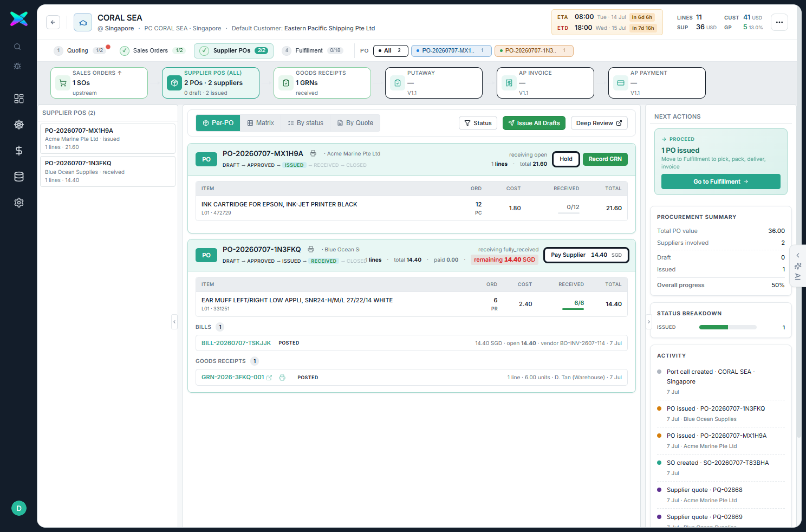The width and height of the screenshot is (806, 532).
Task: Open the database icon in sidebar
Action: (x=19, y=177)
